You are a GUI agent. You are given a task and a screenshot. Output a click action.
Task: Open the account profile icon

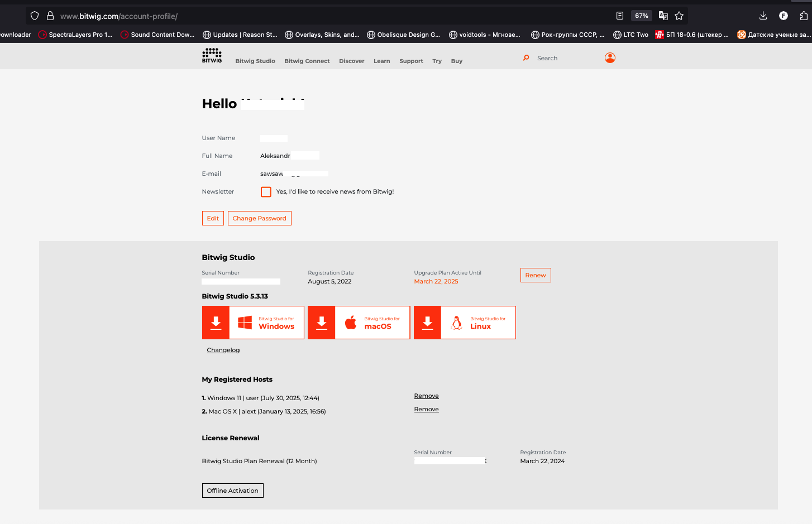(610, 57)
